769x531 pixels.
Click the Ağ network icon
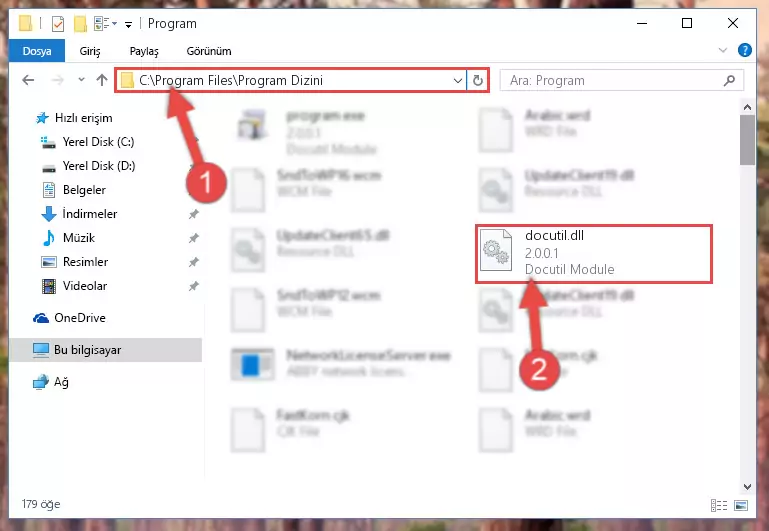coord(41,382)
